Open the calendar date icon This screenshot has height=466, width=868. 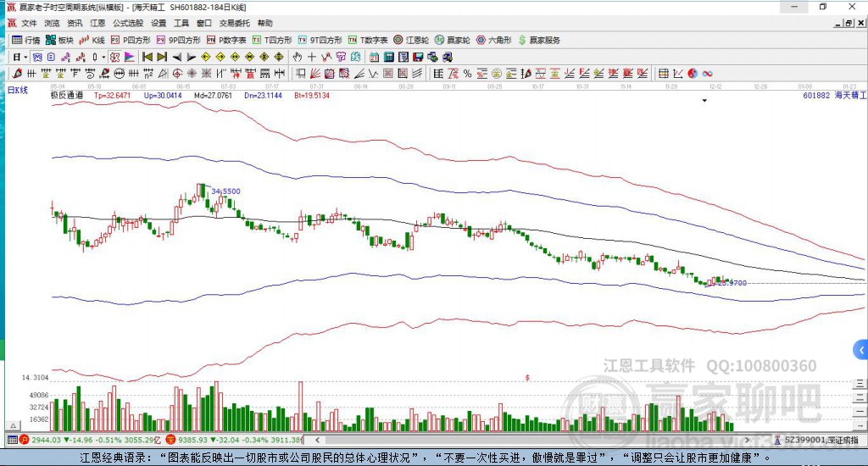coord(374,57)
